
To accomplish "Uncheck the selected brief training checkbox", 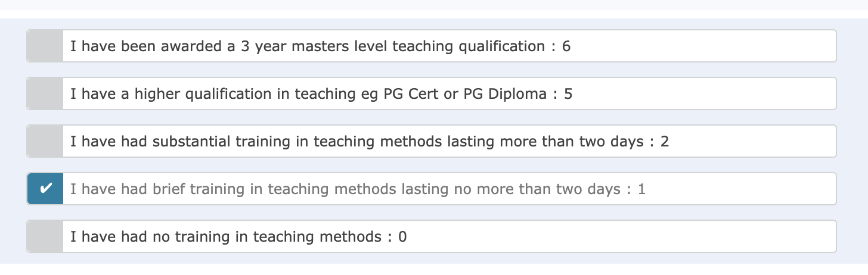I will pos(45,189).
